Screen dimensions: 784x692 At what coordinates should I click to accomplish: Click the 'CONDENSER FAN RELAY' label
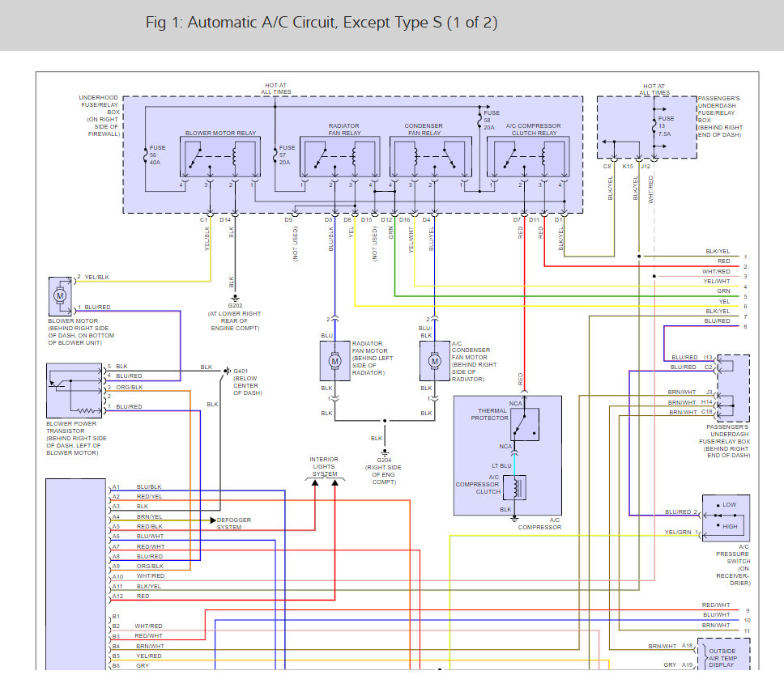click(x=424, y=129)
